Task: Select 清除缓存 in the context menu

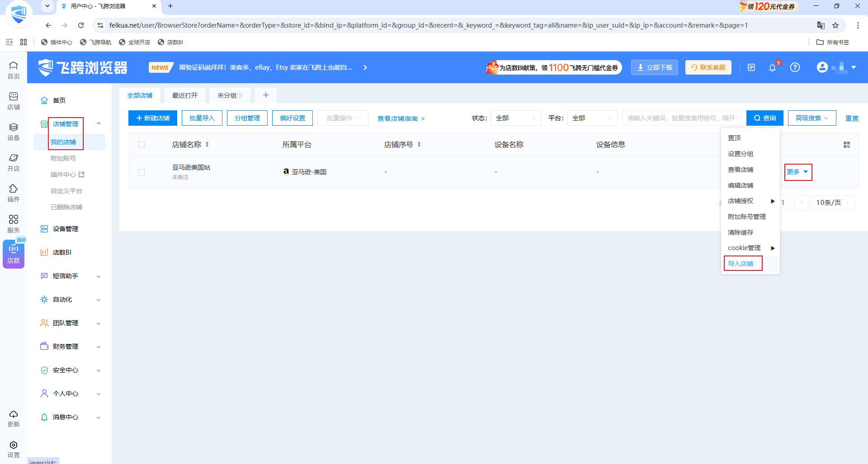Action: 741,232
